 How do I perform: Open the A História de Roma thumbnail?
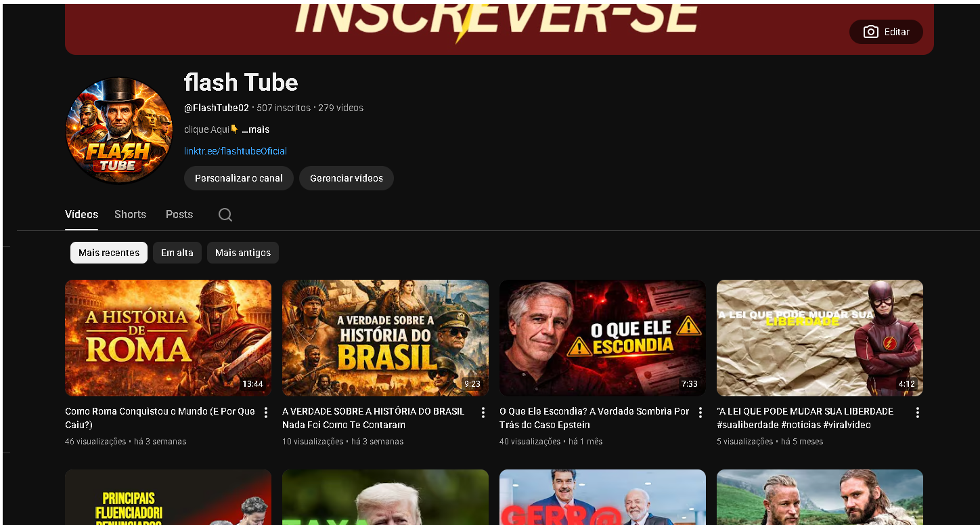pyautogui.click(x=168, y=338)
